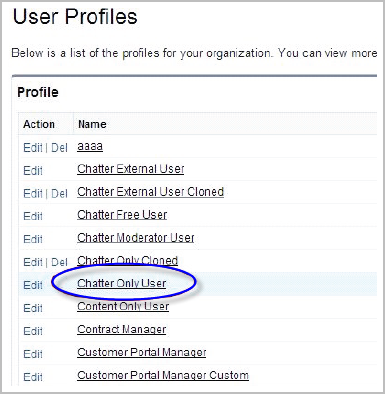Edit the Chatter Free User profile

click(33, 217)
